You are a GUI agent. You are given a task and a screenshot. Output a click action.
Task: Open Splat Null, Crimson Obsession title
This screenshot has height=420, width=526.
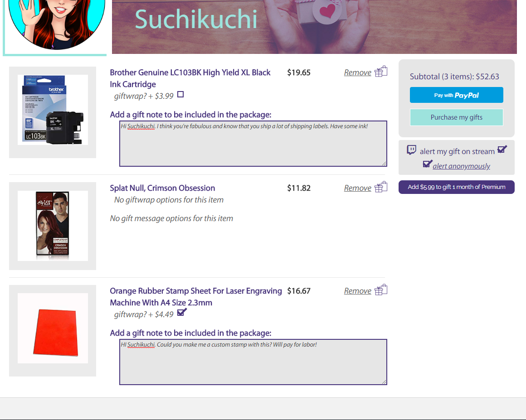(x=162, y=188)
